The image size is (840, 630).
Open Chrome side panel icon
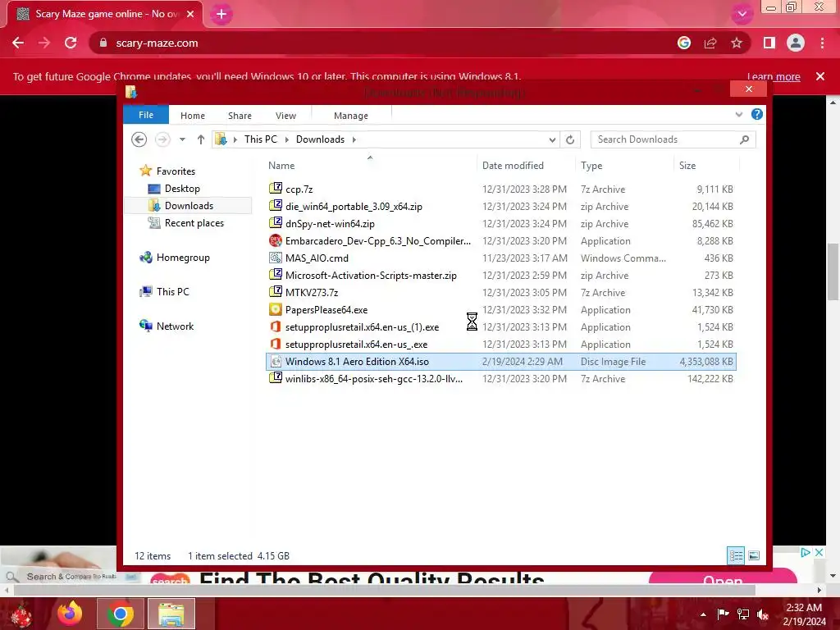click(769, 43)
